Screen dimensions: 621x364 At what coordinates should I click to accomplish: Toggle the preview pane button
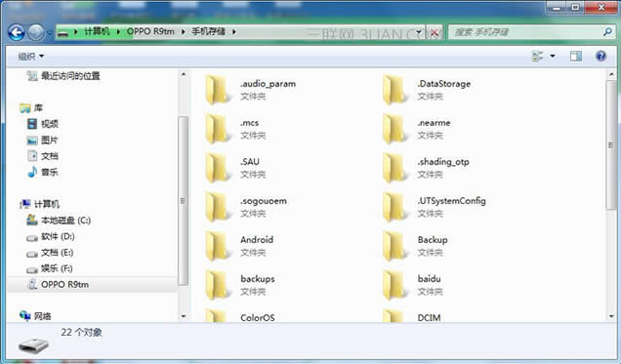click(576, 57)
